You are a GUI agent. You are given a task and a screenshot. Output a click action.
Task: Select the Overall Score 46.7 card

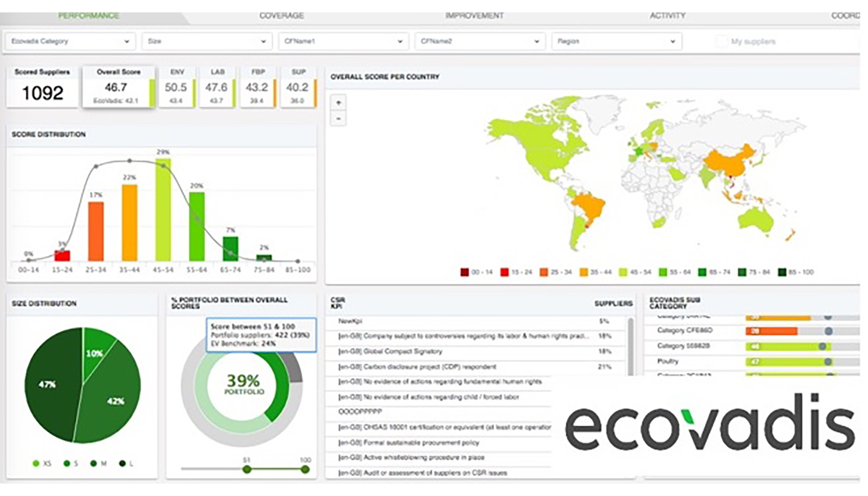pos(119,86)
